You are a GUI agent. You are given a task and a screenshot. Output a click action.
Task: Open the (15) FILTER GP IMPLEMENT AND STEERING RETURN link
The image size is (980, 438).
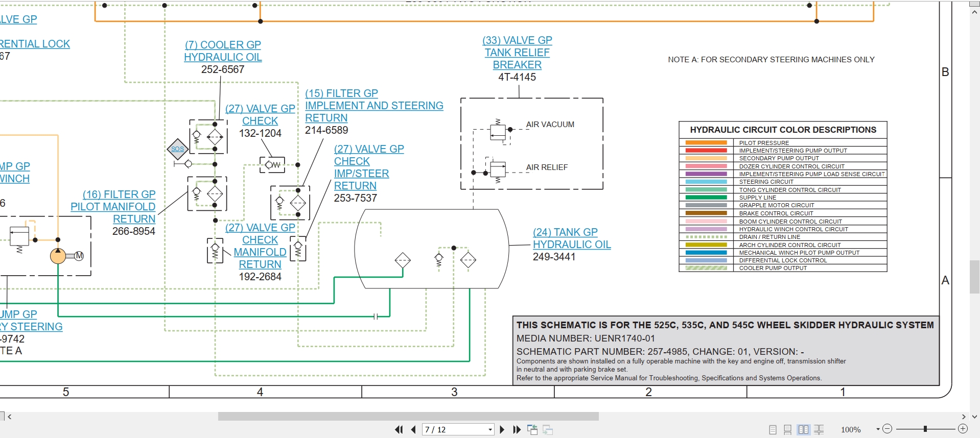[374, 106]
